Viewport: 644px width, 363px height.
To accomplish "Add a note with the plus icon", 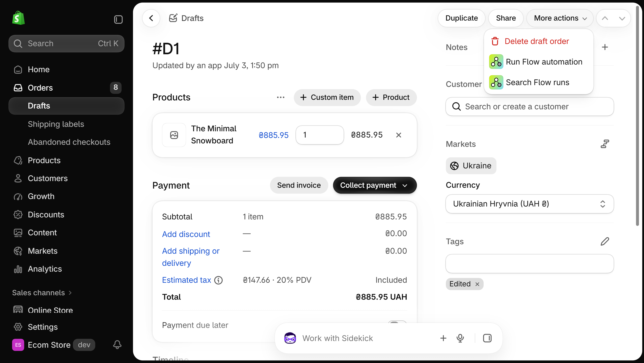I will click(605, 47).
